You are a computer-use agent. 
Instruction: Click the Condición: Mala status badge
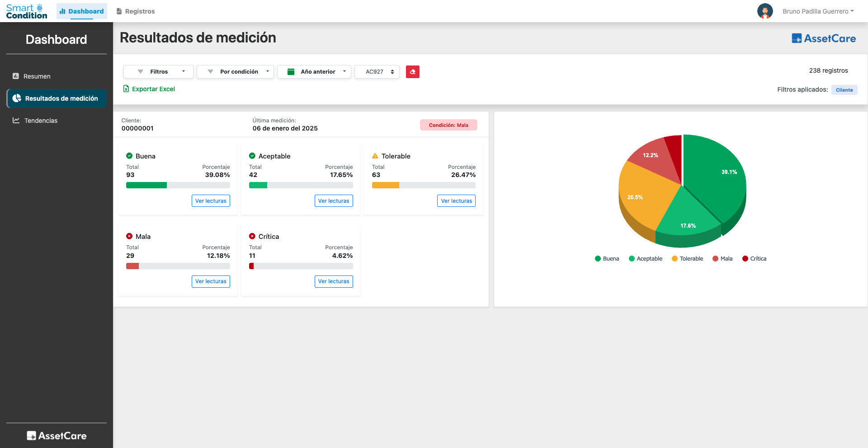(x=448, y=125)
